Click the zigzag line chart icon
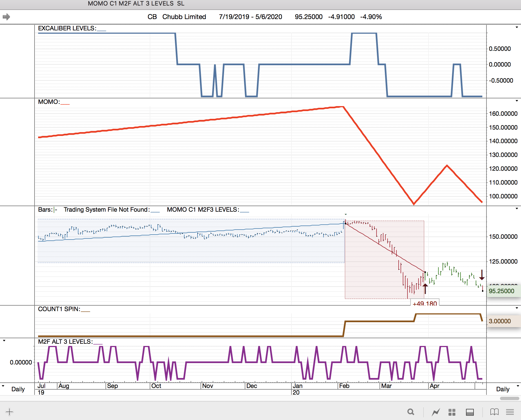This screenshot has width=521, height=420. pyautogui.click(x=436, y=412)
